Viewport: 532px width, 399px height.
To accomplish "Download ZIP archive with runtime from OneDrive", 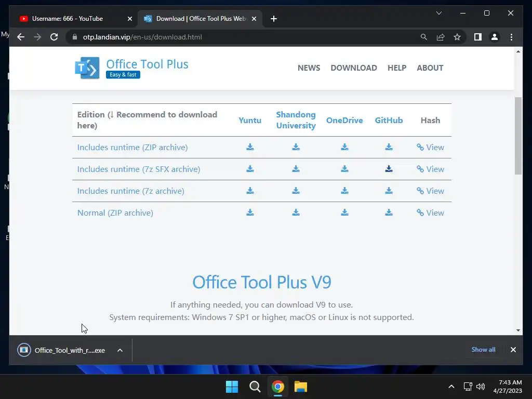I will click(x=344, y=147).
